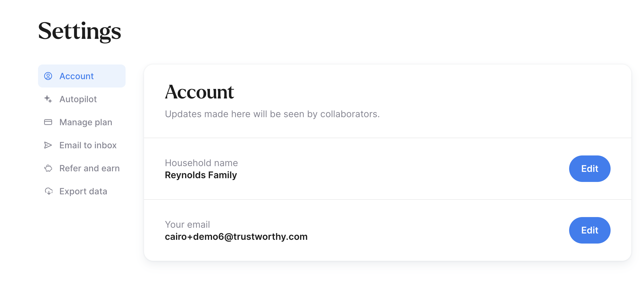This screenshot has width=644, height=304.
Task: Select Export data menu item
Action: 82,191
